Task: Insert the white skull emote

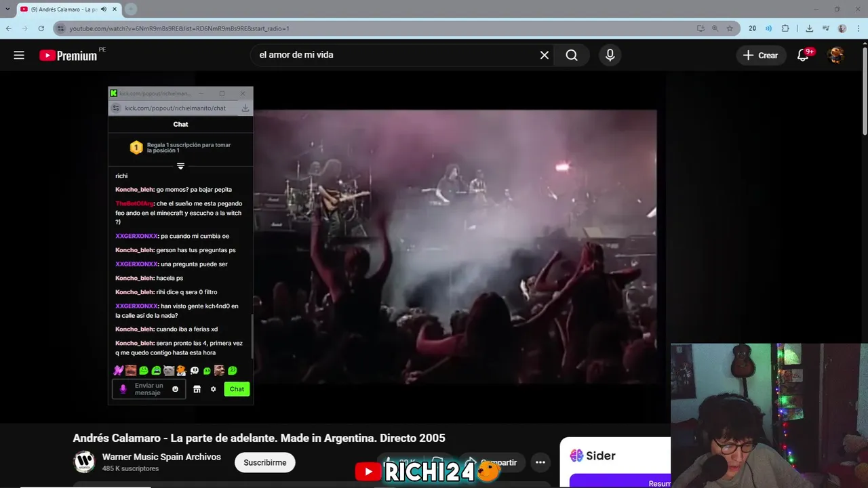Action: (195, 371)
